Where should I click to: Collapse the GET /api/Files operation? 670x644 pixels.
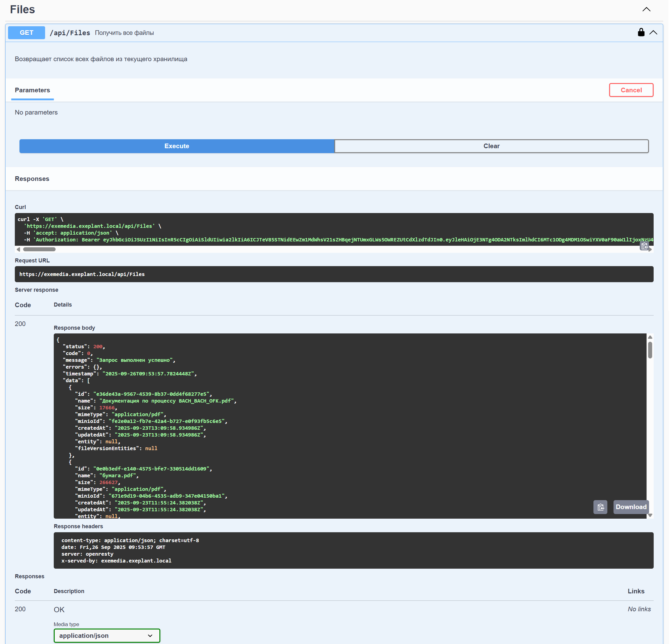[x=653, y=32]
